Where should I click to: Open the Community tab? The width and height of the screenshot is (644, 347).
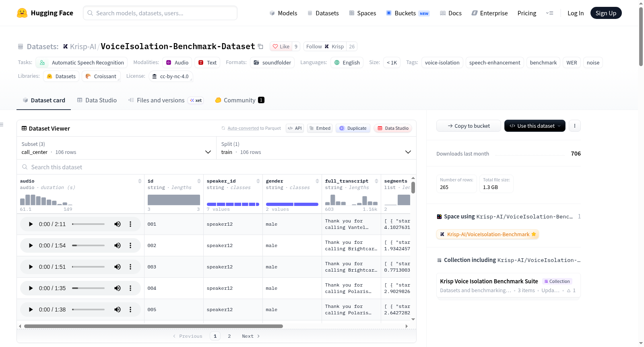pos(239,100)
